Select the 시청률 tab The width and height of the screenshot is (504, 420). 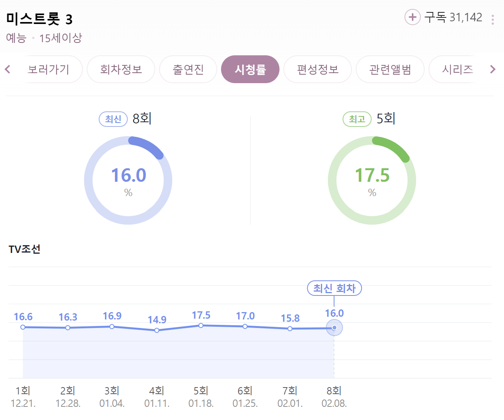[250, 69]
